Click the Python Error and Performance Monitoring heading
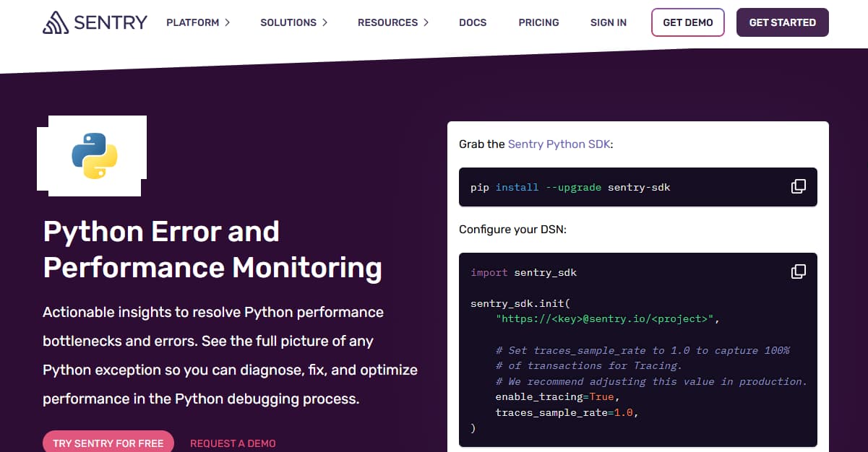868x452 pixels. (212, 249)
